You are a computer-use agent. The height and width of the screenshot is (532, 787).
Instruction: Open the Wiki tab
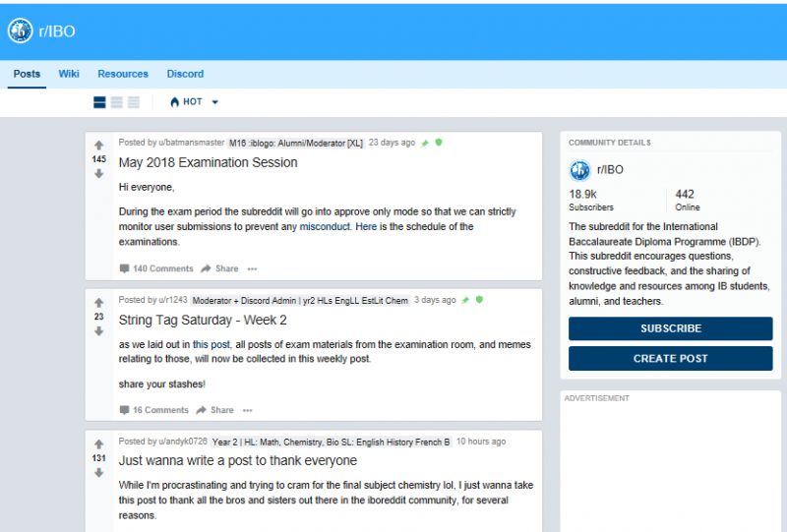coord(69,74)
